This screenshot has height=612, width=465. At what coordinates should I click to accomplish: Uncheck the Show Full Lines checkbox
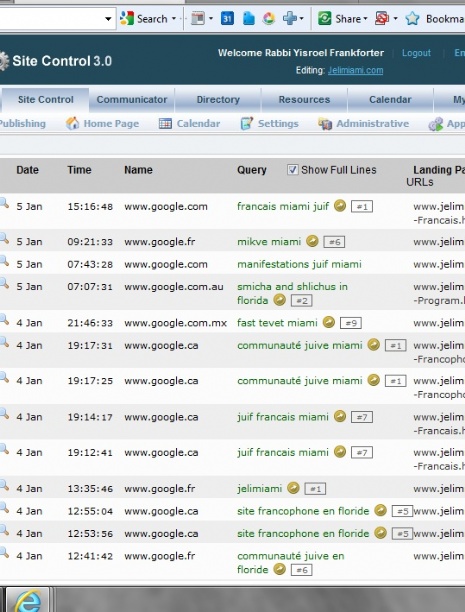[x=292, y=169]
